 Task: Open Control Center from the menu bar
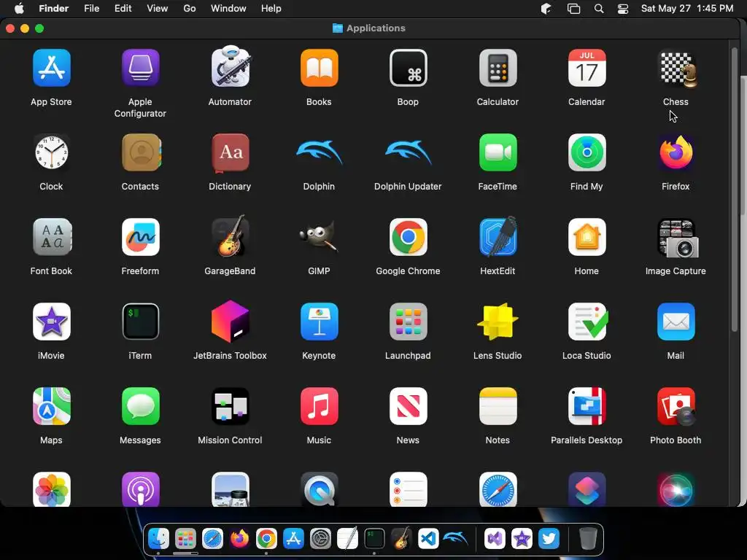(x=623, y=9)
